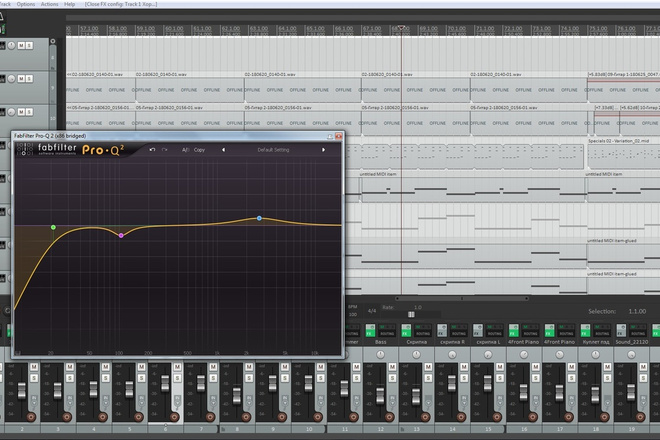The image size is (660, 440).
Task: Mute the 05-Гитар 2 track in the track panel
Action: click(x=21, y=112)
